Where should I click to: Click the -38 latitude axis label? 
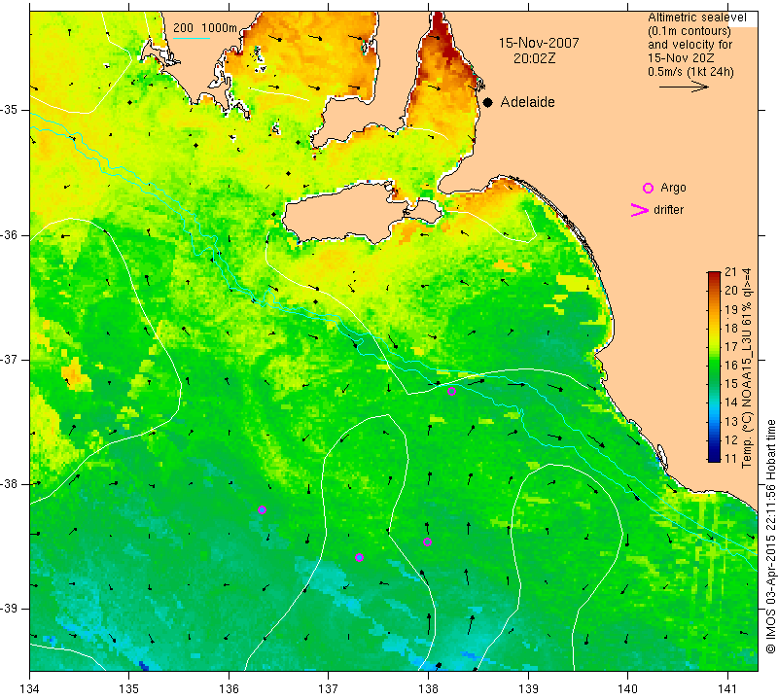pyautogui.click(x=10, y=484)
